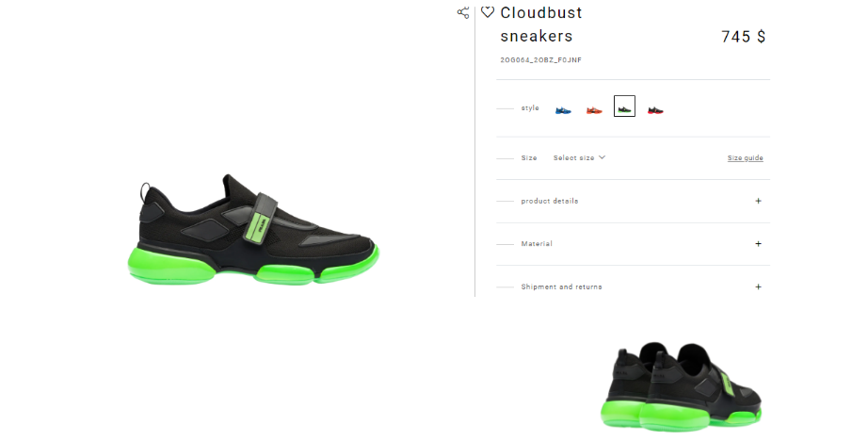The height and width of the screenshot is (442, 868).
Task: View the rear-view sneaker pair image
Action: point(682,386)
